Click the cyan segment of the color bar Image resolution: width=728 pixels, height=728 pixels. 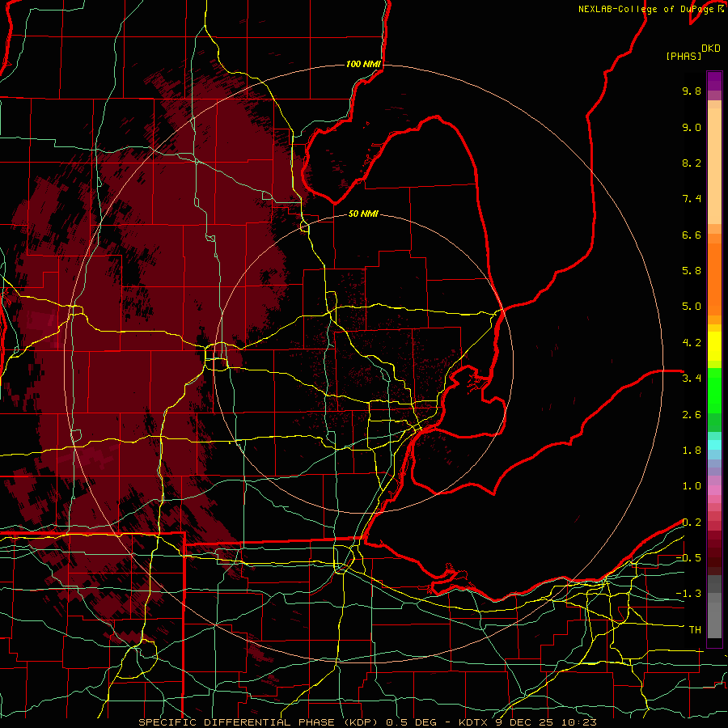[714, 445]
